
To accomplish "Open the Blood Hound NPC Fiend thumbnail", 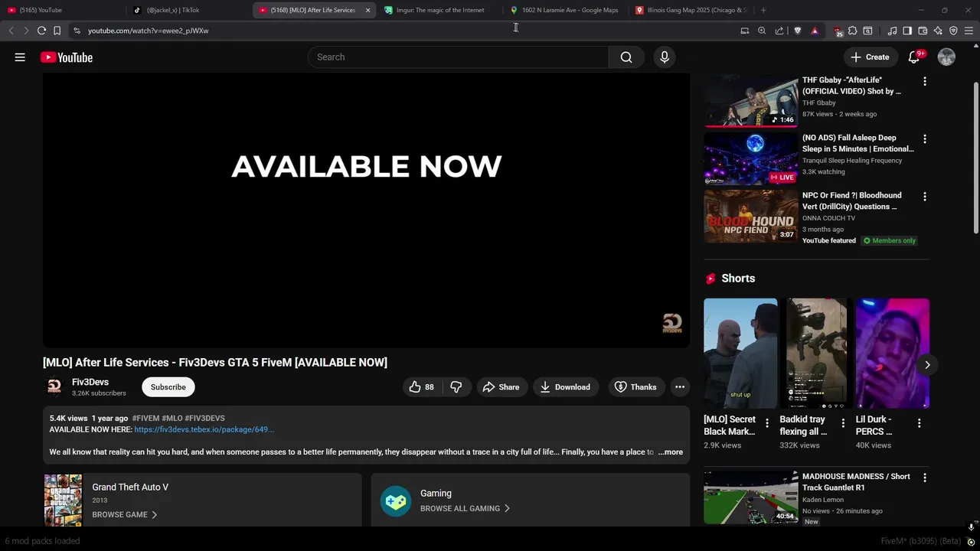I will 751,217.
